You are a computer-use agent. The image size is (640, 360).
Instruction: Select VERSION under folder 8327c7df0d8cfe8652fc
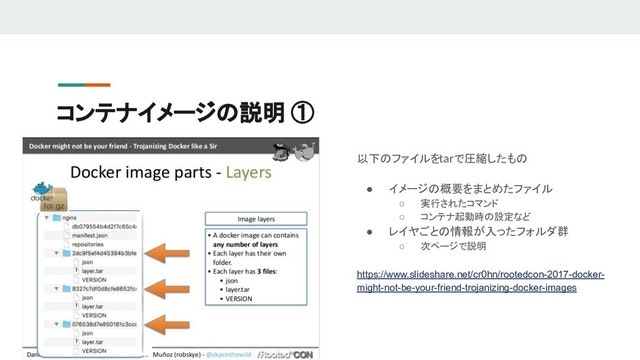[x=94, y=316]
